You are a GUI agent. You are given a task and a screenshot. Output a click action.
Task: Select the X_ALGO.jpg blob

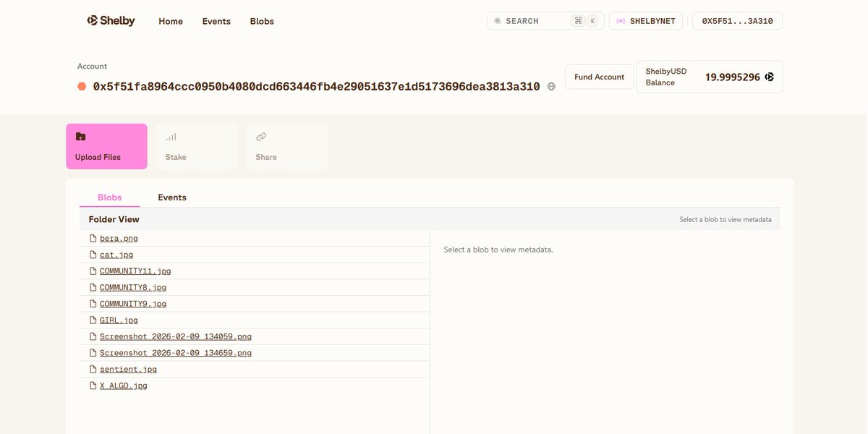pyautogui.click(x=124, y=386)
